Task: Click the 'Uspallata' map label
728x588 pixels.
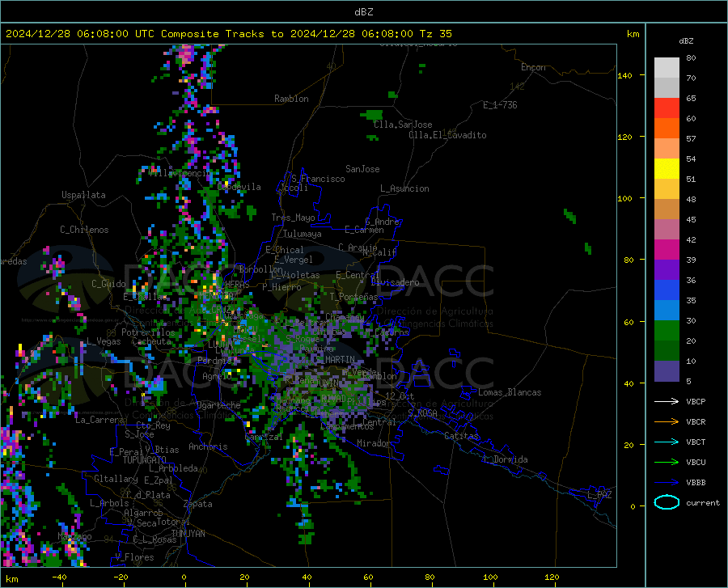Action: click(83, 195)
